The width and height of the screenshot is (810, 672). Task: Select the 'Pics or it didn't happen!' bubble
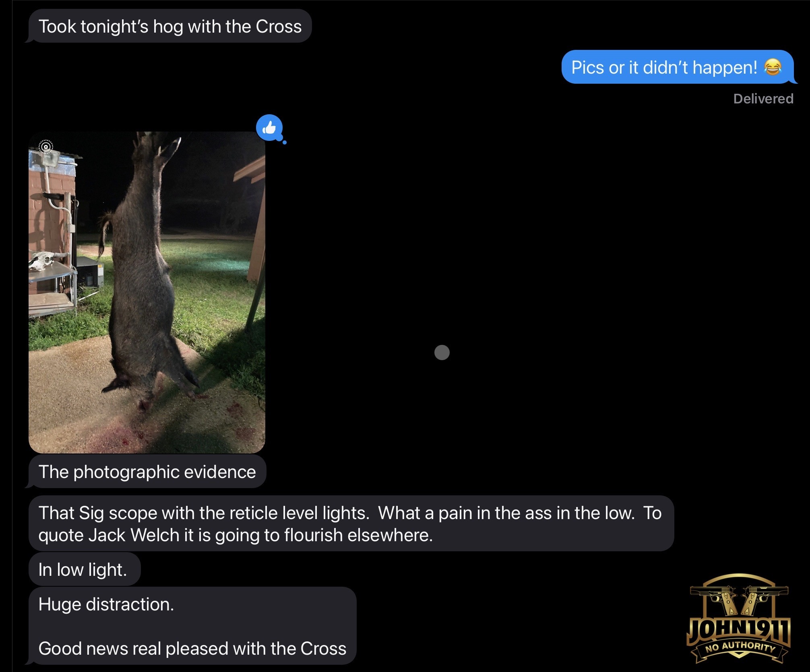[678, 67]
